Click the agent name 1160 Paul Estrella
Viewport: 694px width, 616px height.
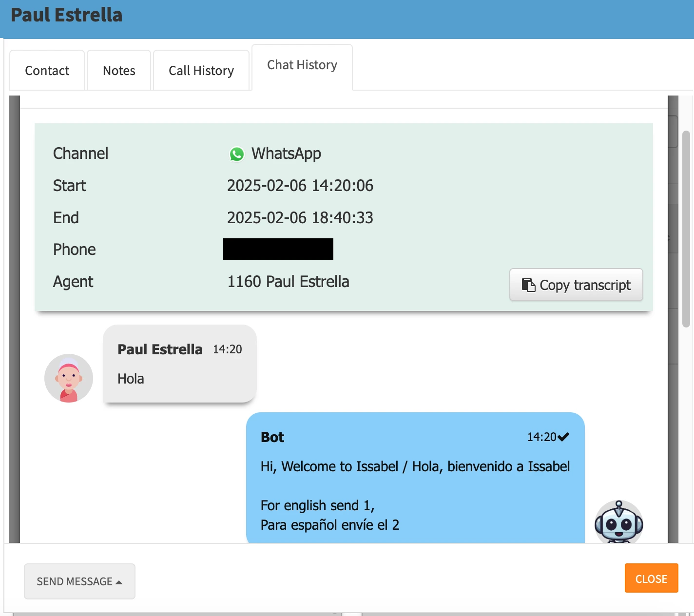[x=288, y=281]
